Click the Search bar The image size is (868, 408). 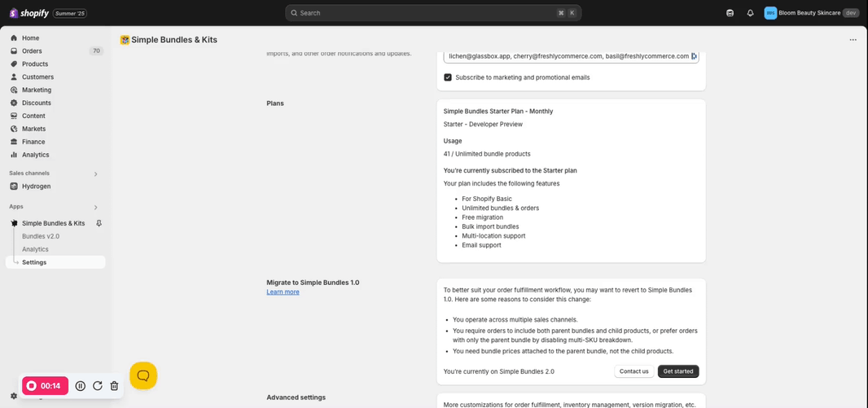(x=433, y=13)
